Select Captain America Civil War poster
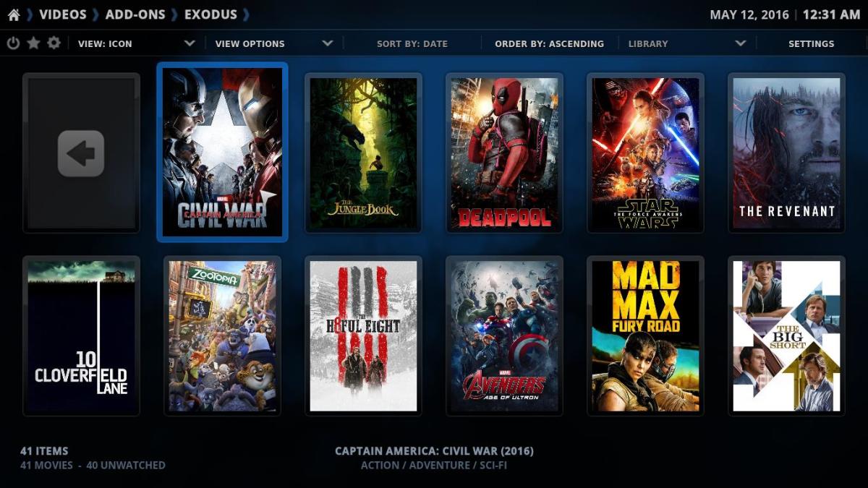This screenshot has height=488, width=868. (222, 152)
